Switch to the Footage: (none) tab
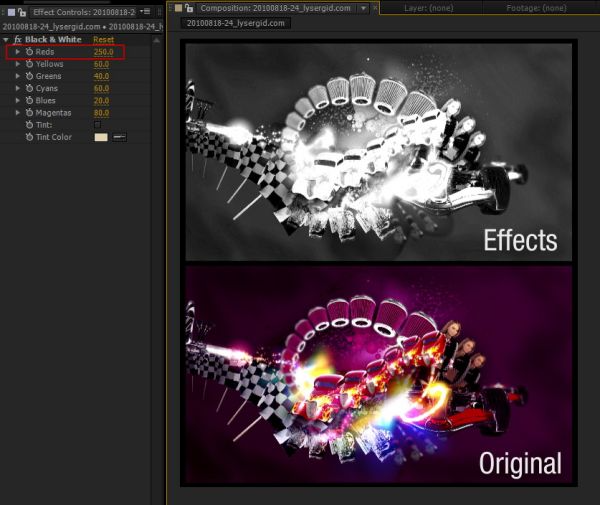600x505 pixels. tap(536, 8)
